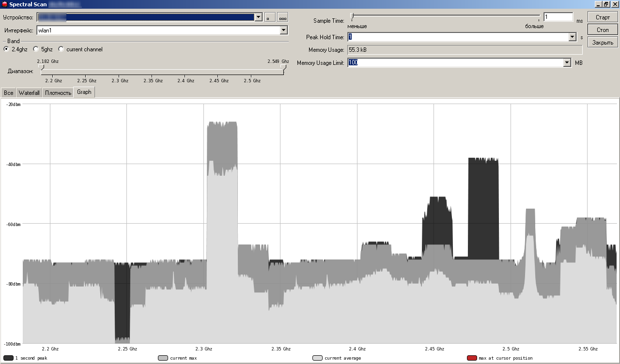The width and height of the screenshot is (620, 364).
Task: Select the 2.4ghz band radio button
Action: [x=6, y=49]
